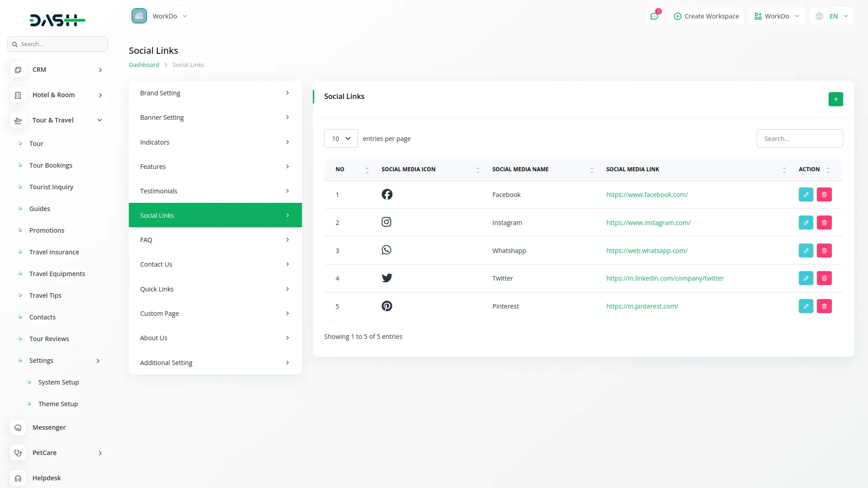
Task: Open the Helpdesk headset icon
Action: [x=18, y=478]
